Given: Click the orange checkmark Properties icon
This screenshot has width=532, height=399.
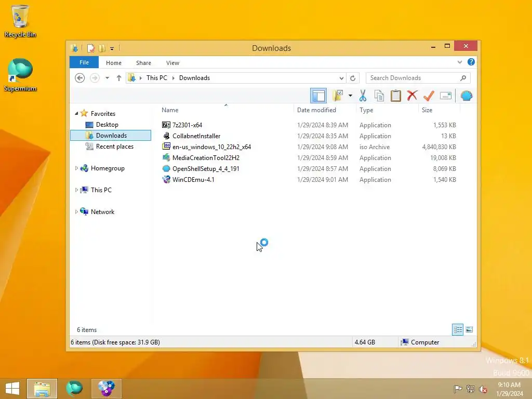Looking at the screenshot, I should pyautogui.click(x=429, y=96).
